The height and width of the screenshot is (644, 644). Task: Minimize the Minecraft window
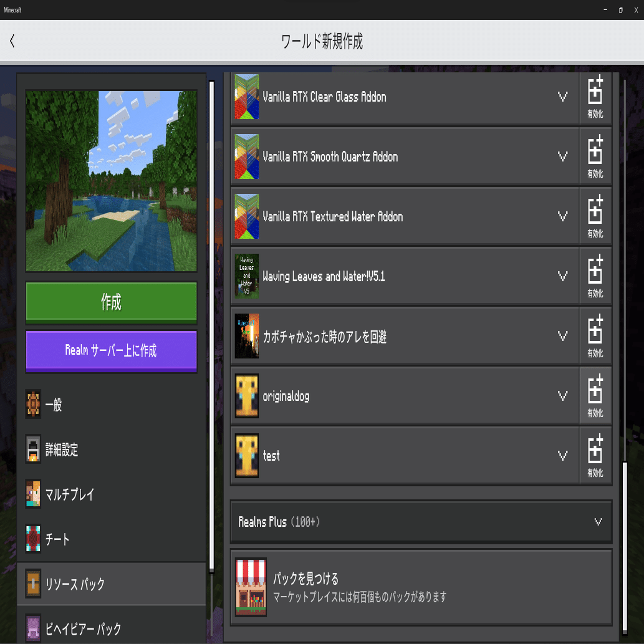coord(605,10)
